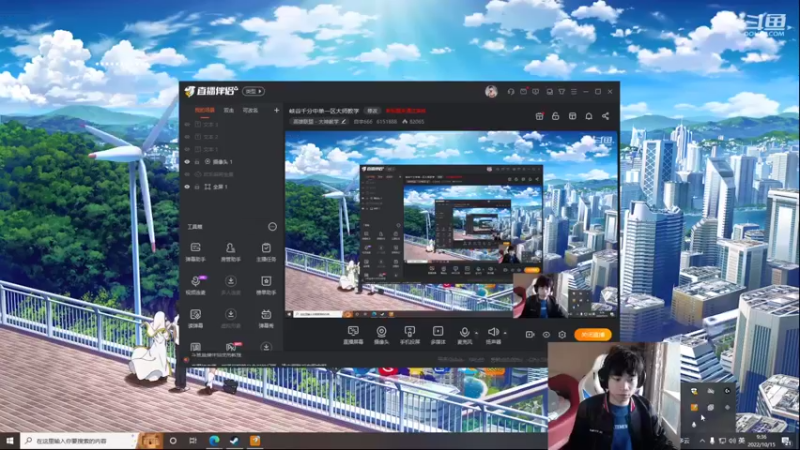Open the streamer tasks tool
800x450 pixels.
point(266,252)
